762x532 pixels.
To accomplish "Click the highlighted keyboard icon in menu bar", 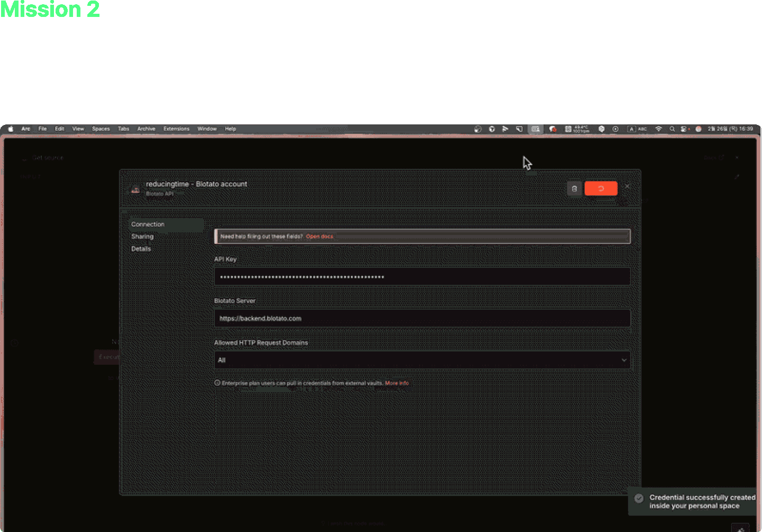I will pos(536,129).
